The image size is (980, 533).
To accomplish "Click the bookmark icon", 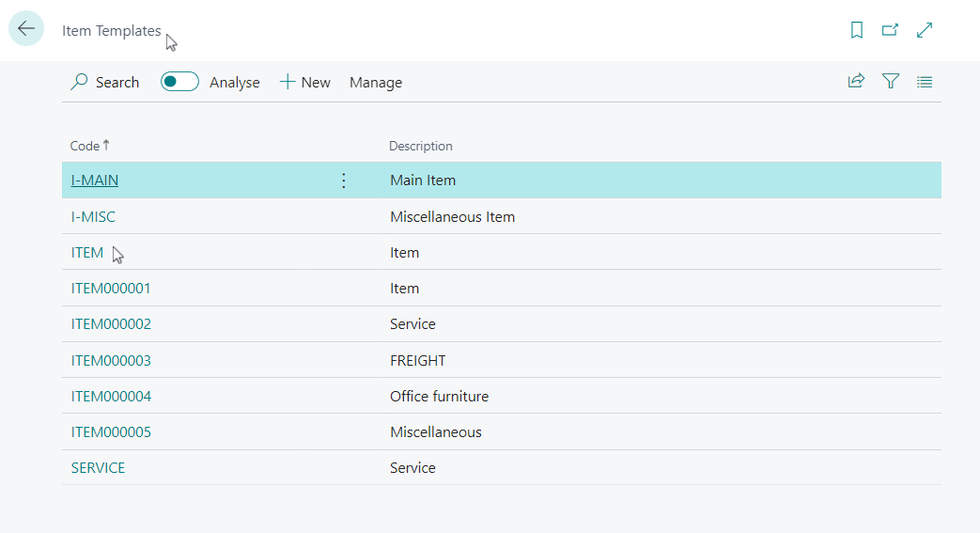I will tap(857, 30).
